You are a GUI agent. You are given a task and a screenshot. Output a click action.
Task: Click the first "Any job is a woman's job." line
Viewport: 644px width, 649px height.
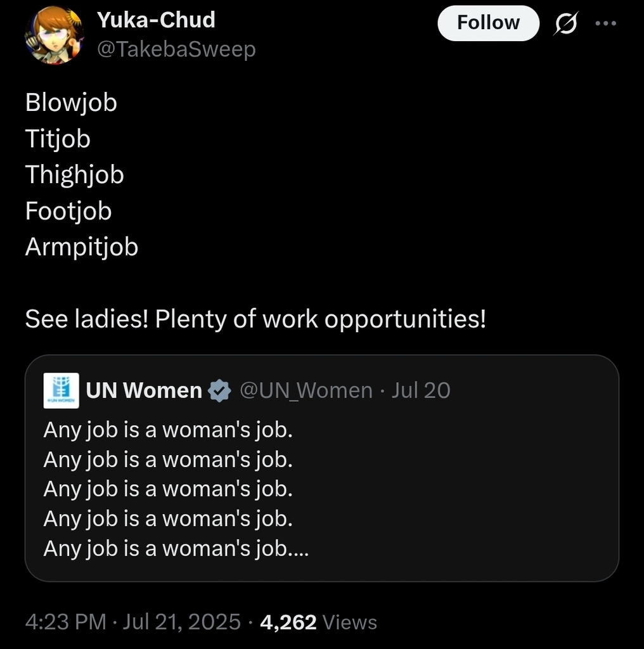[168, 430]
